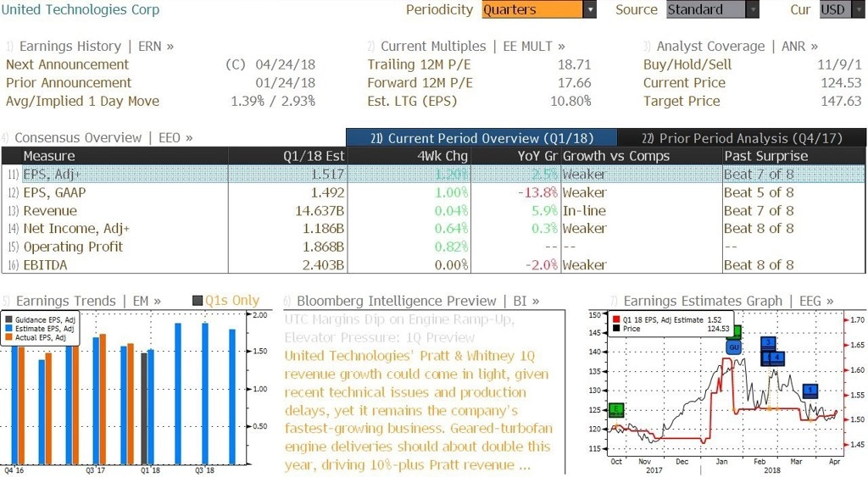
Task: Select the EPS, Adj+ row
Action: click(x=433, y=175)
